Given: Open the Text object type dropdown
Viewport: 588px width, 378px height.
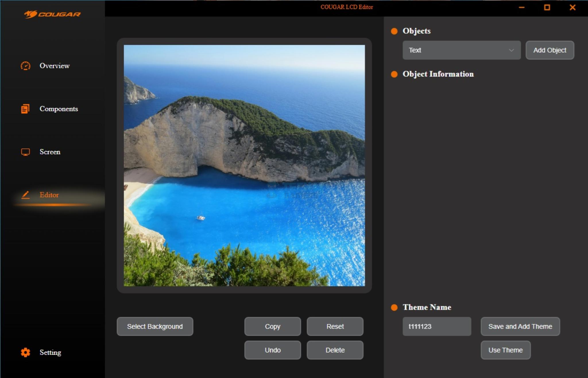Looking at the screenshot, I should pyautogui.click(x=461, y=50).
